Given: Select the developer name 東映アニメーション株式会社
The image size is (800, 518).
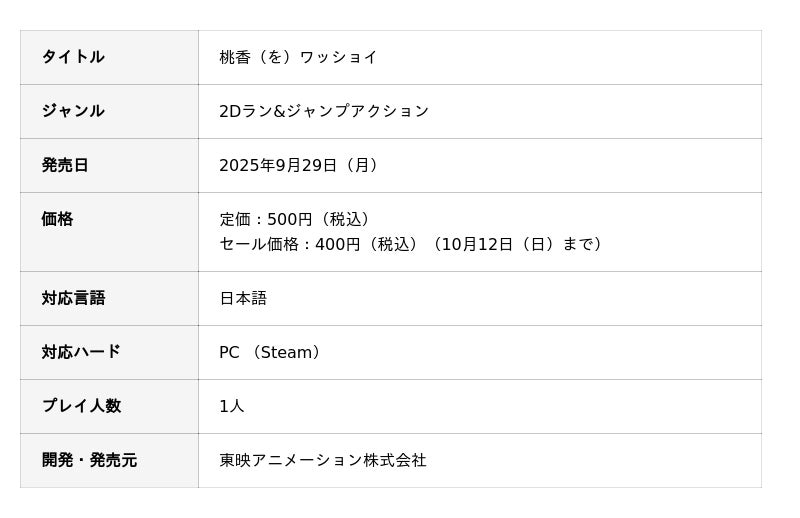Looking at the screenshot, I should (x=323, y=460).
